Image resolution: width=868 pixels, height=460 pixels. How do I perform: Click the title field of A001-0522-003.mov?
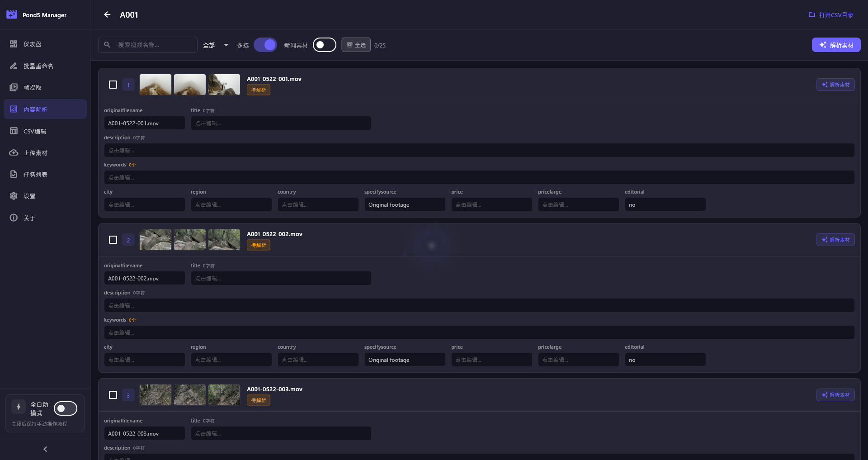click(x=281, y=433)
